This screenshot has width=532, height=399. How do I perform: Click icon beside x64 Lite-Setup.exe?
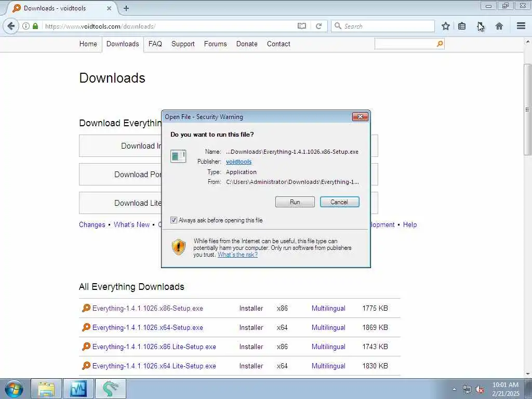click(86, 366)
